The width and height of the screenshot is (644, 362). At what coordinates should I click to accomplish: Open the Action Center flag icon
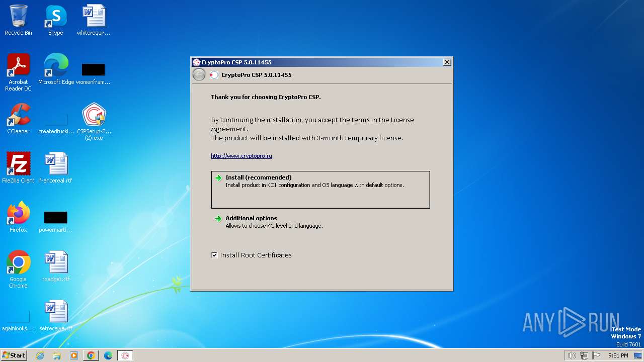coord(596,355)
